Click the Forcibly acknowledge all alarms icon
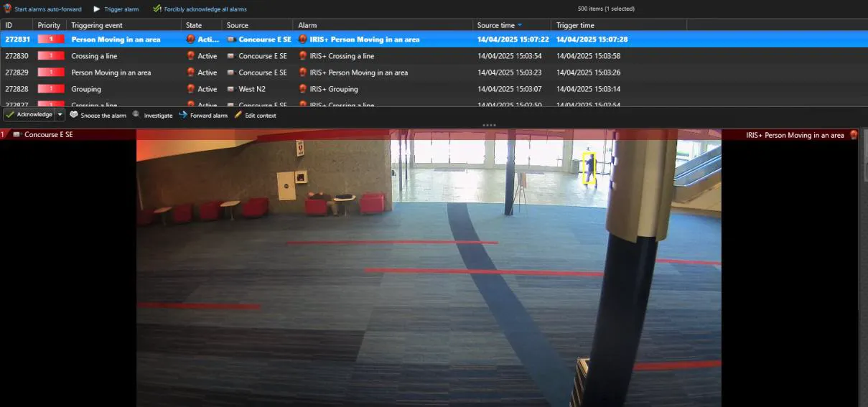 157,9
